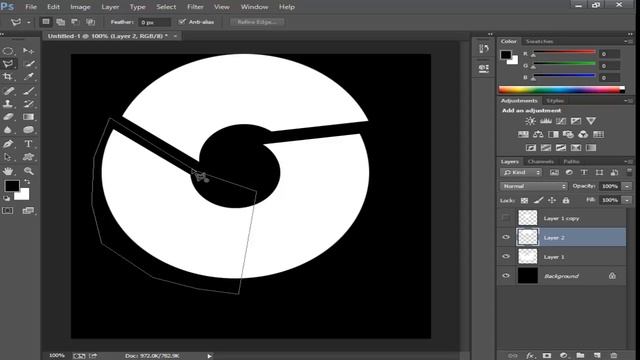Select New selection mode
Screen dimensions: 640x360
tap(46, 22)
